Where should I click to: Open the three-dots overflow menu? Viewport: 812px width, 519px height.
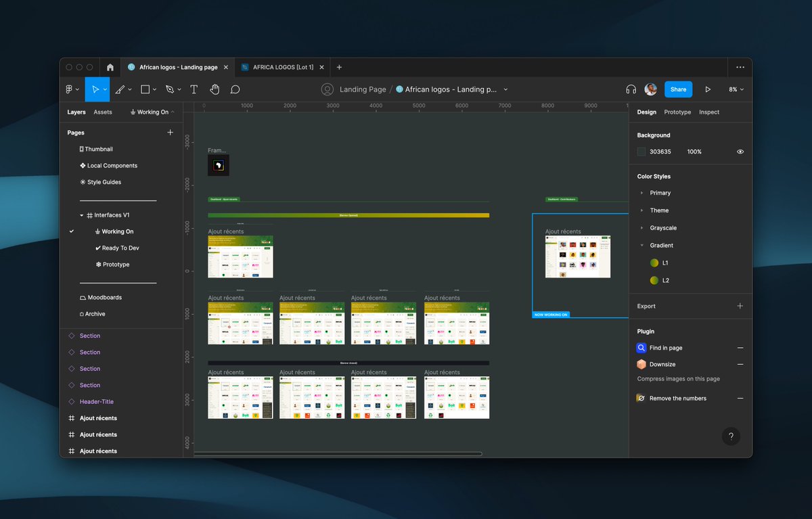(x=740, y=67)
